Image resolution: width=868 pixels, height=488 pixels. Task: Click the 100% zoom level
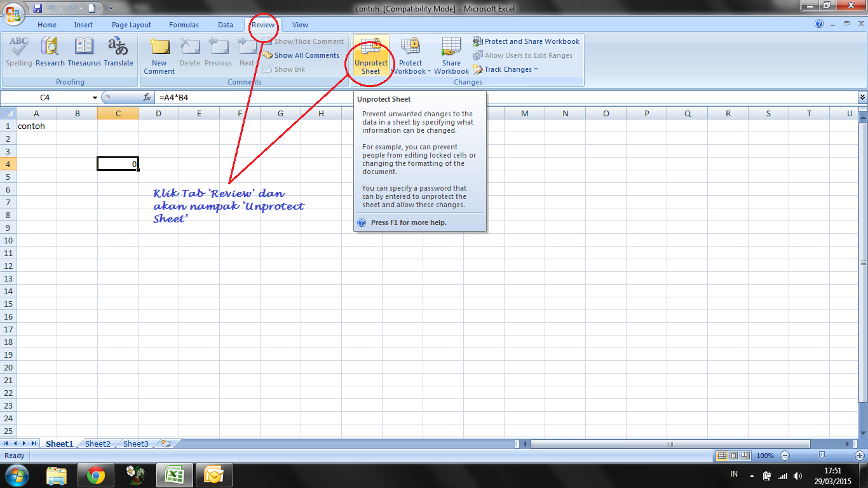tap(765, 456)
